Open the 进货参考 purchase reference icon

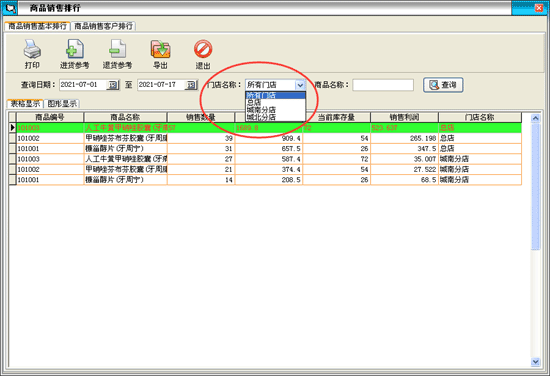(75, 49)
